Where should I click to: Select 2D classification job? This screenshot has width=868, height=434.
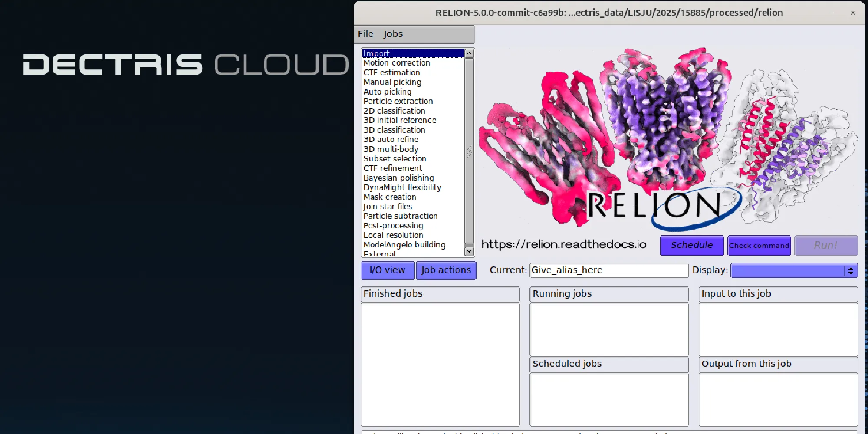(413, 111)
